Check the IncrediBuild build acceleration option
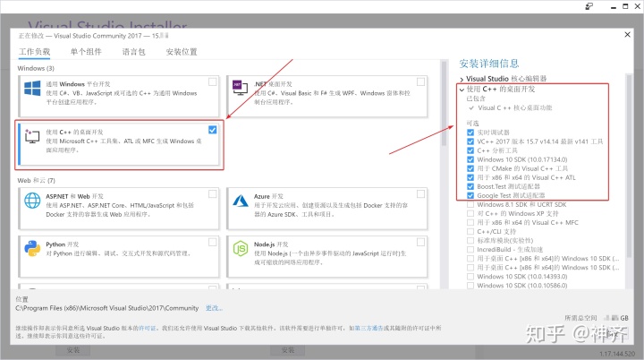644x360 pixels. click(x=470, y=249)
